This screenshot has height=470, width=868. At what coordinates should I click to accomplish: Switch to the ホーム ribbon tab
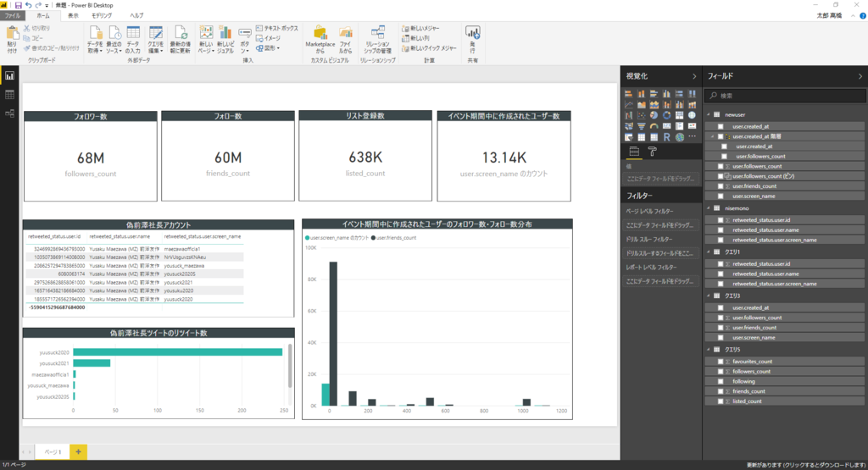click(x=42, y=16)
